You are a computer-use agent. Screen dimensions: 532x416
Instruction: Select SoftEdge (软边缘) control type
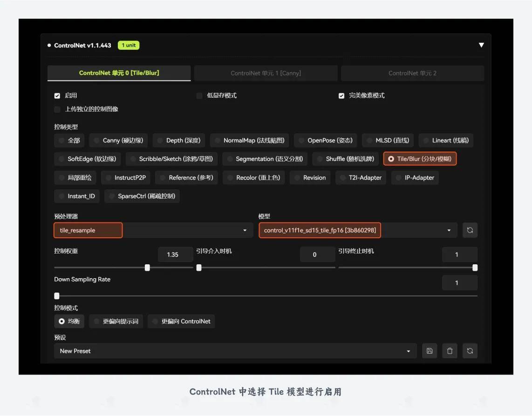(87, 159)
